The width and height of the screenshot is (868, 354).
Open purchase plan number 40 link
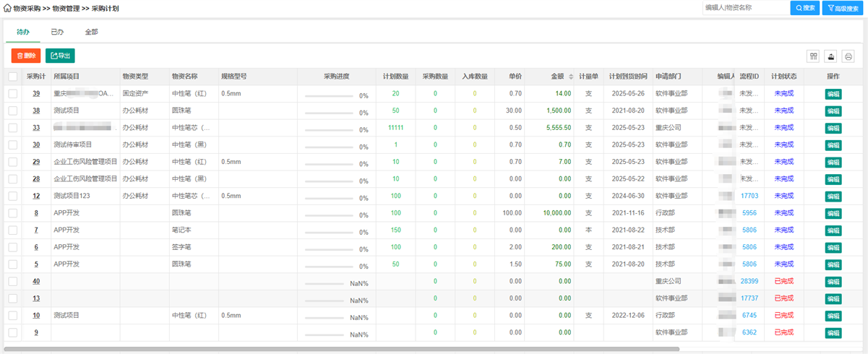point(36,281)
